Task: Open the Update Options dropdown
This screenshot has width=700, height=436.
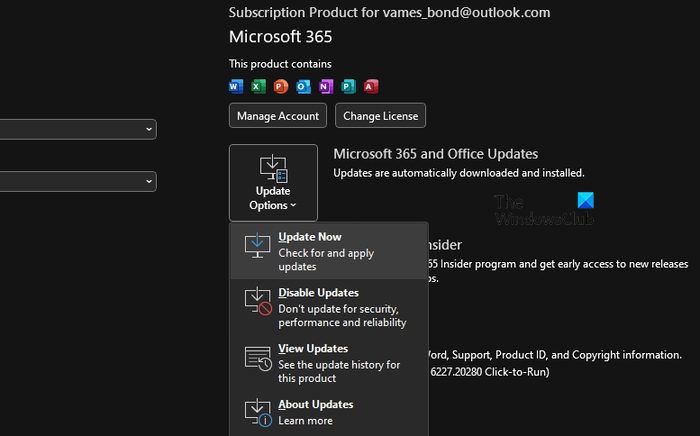Action: tap(273, 182)
